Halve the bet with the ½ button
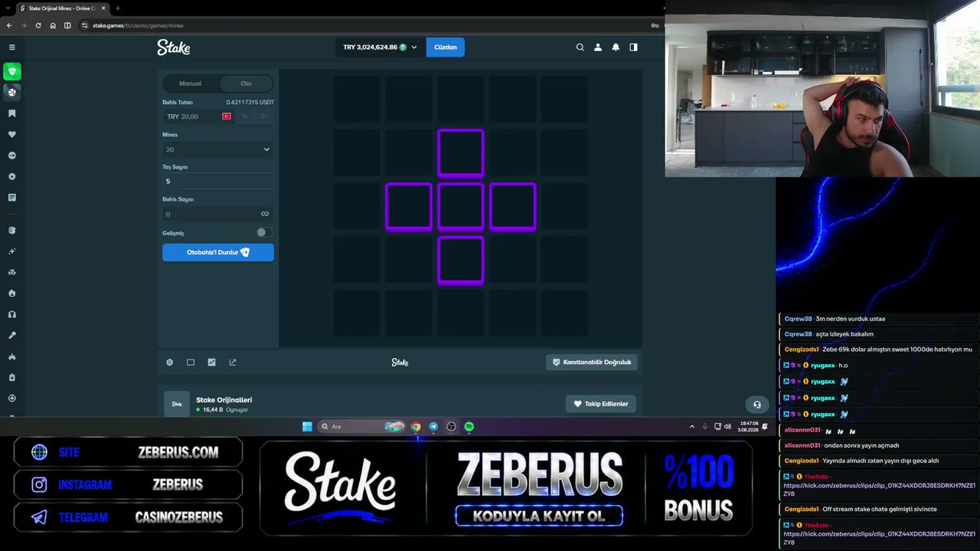980x551 pixels. coord(244,116)
